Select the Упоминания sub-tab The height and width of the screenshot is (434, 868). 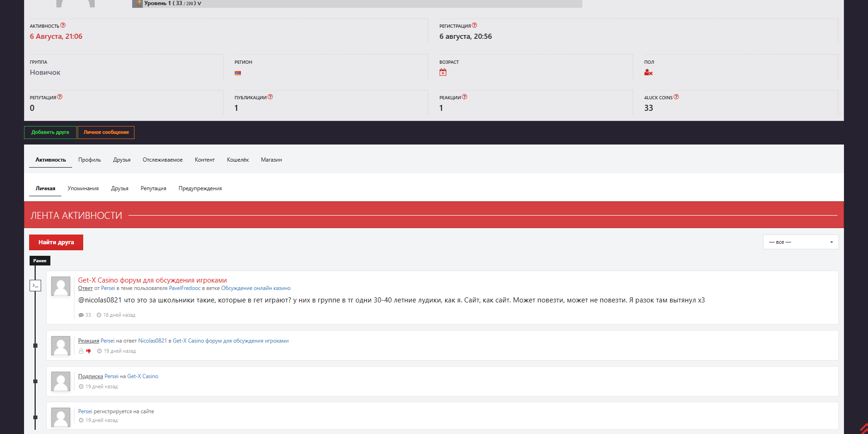[83, 188]
